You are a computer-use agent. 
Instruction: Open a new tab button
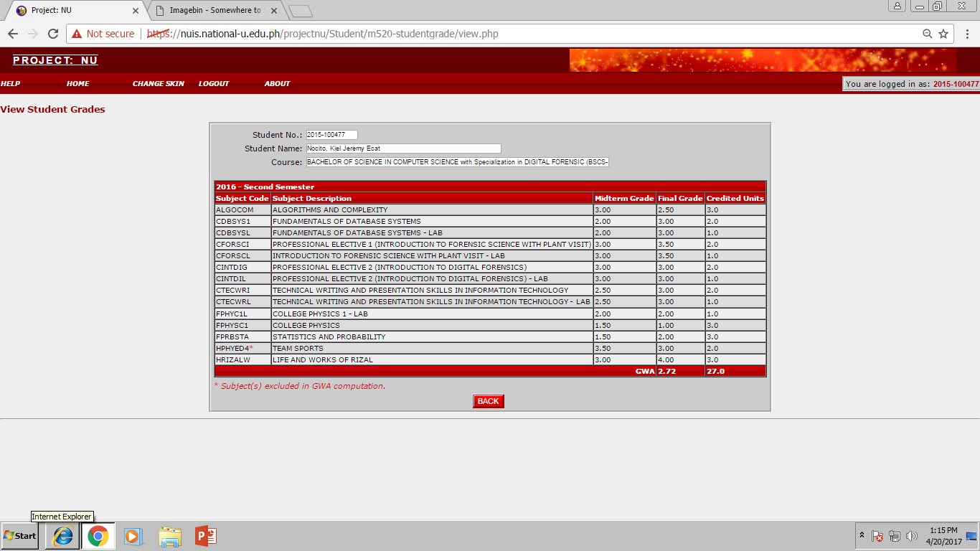pyautogui.click(x=300, y=11)
